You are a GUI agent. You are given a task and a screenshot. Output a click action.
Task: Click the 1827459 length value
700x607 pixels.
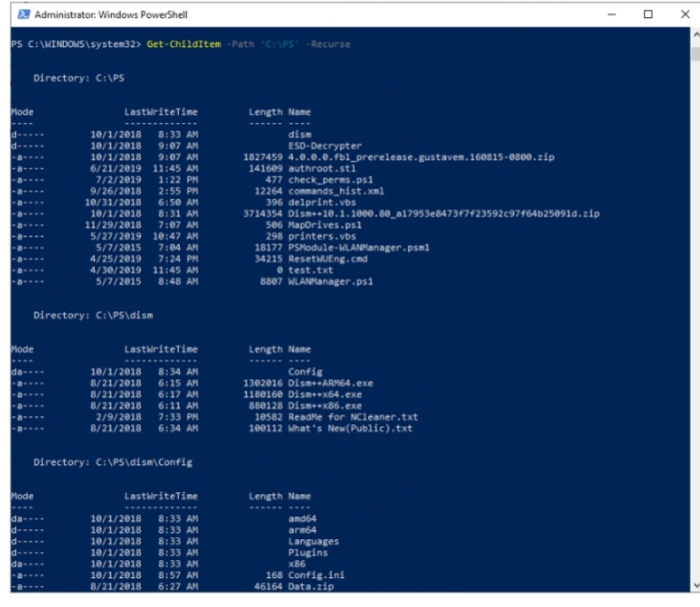pyautogui.click(x=263, y=157)
